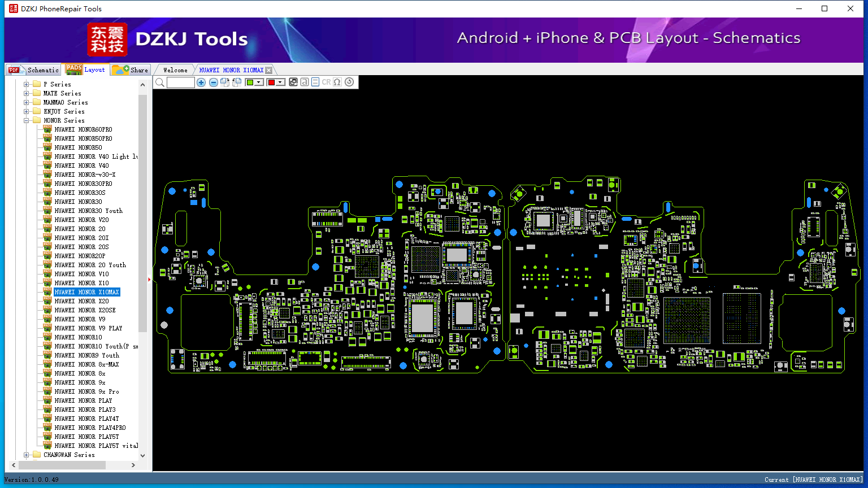Open HUAWEI HONOR V40 Light layout

(96, 156)
